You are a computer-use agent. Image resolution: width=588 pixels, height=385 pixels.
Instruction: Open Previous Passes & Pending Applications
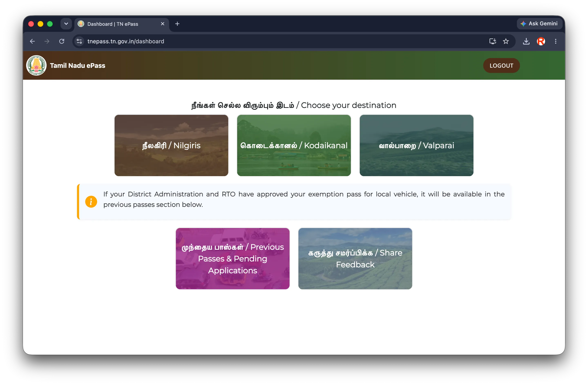click(233, 259)
